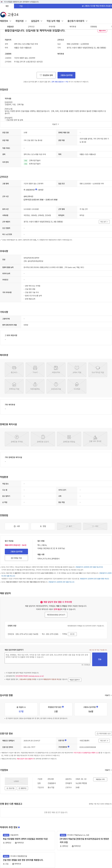Click the 관심정보 등록 heart button
The width and height of the screenshot is (112, 868).
click(46, 75)
